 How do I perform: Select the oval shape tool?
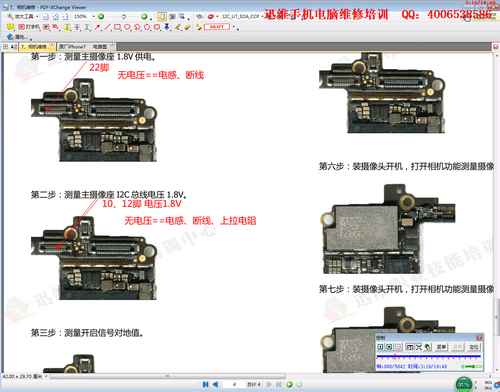coord(127,27)
